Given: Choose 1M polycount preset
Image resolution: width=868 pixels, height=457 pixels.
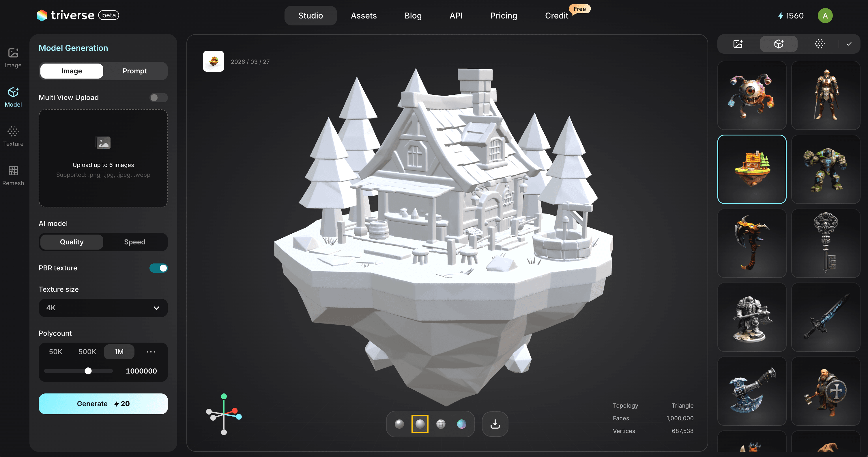Looking at the screenshot, I should click(x=119, y=352).
